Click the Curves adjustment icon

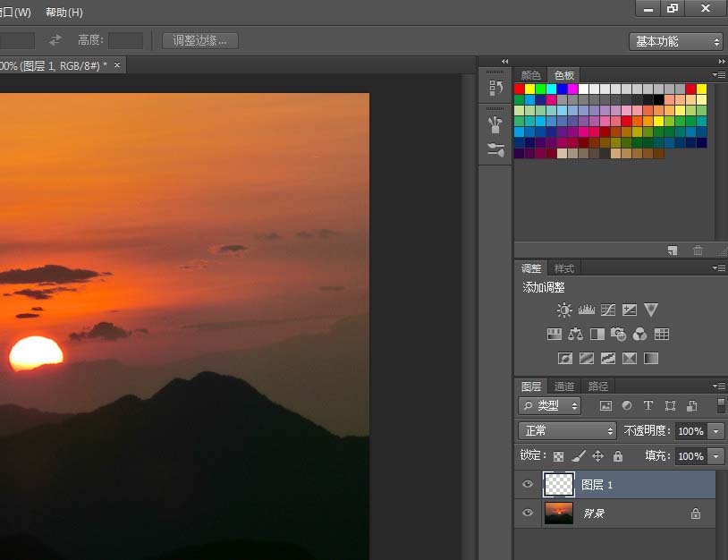click(608, 310)
